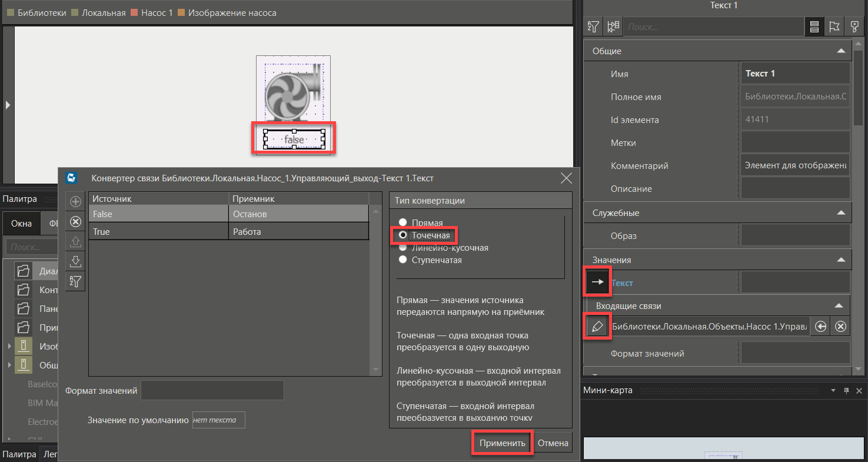The height and width of the screenshot is (462, 868).
Task: Click the import down-arrow icon in converter
Action: (75, 261)
